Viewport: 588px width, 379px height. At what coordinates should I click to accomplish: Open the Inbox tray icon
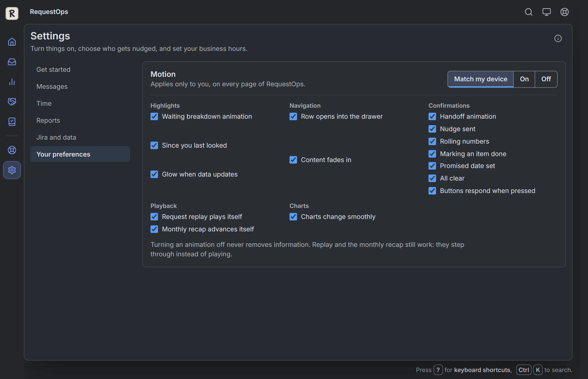[x=12, y=62]
